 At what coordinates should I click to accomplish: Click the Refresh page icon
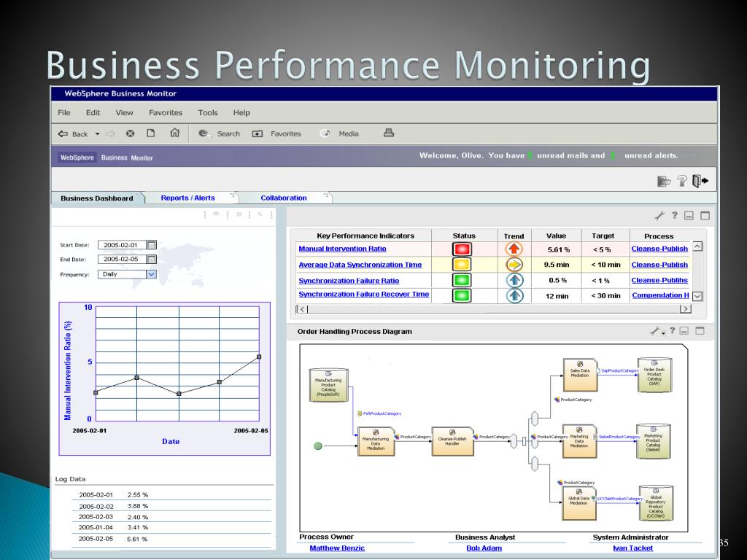150,133
